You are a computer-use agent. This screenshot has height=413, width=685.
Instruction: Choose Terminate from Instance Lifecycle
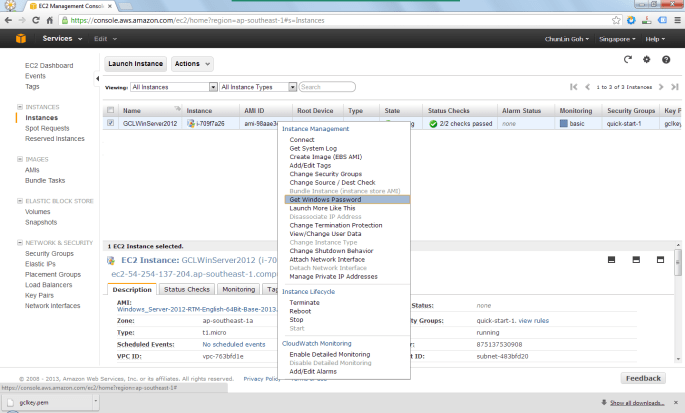(304, 302)
